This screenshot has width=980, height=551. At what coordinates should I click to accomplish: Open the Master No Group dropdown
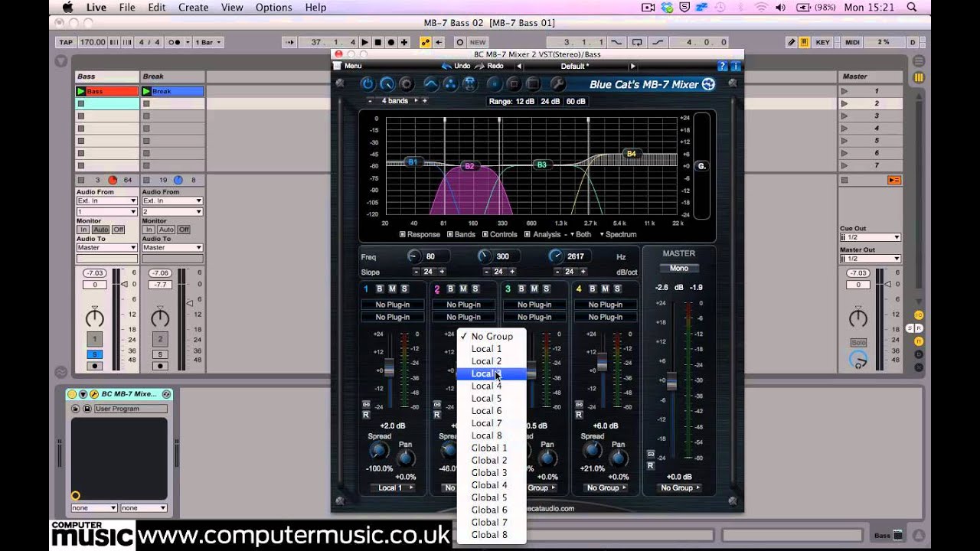(679, 487)
